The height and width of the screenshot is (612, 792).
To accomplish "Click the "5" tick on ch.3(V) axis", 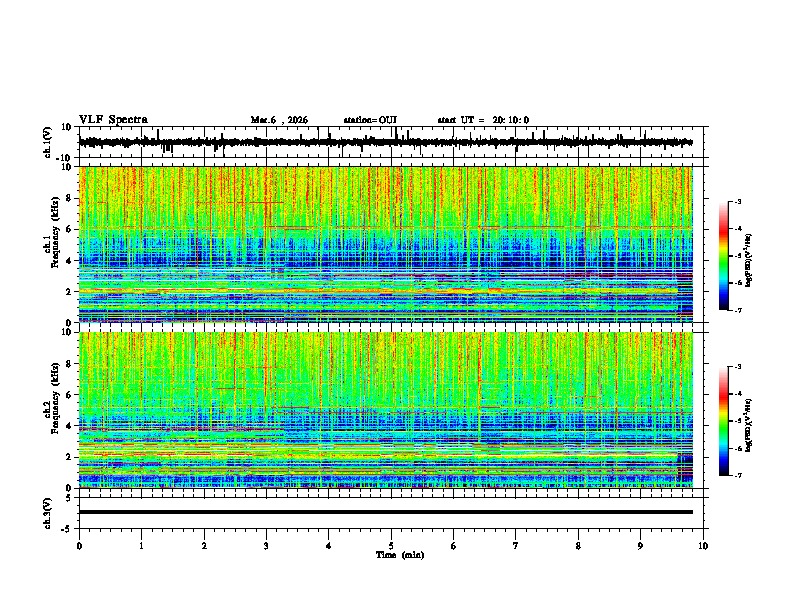I will (x=69, y=498).
